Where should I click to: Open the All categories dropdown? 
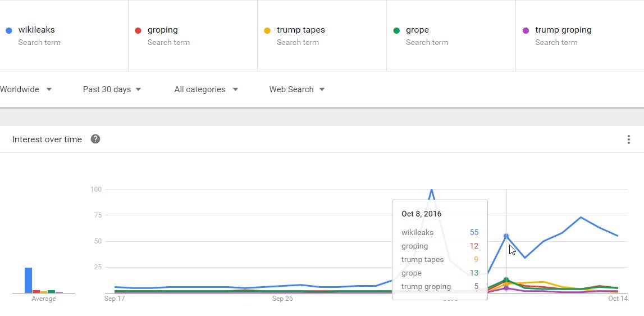click(x=205, y=89)
